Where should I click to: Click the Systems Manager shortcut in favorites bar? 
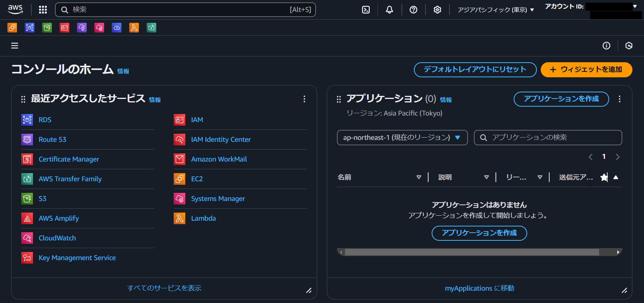point(99,27)
